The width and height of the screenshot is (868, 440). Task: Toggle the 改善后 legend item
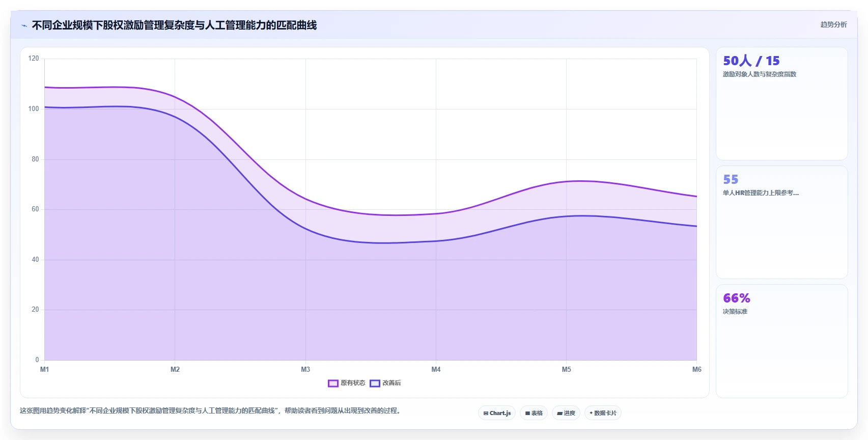click(385, 383)
